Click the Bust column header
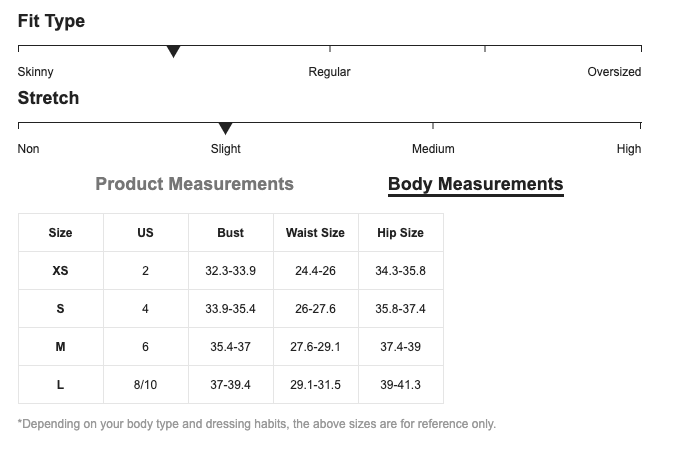This screenshot has height=450, width=673. [x=230, y=233]
